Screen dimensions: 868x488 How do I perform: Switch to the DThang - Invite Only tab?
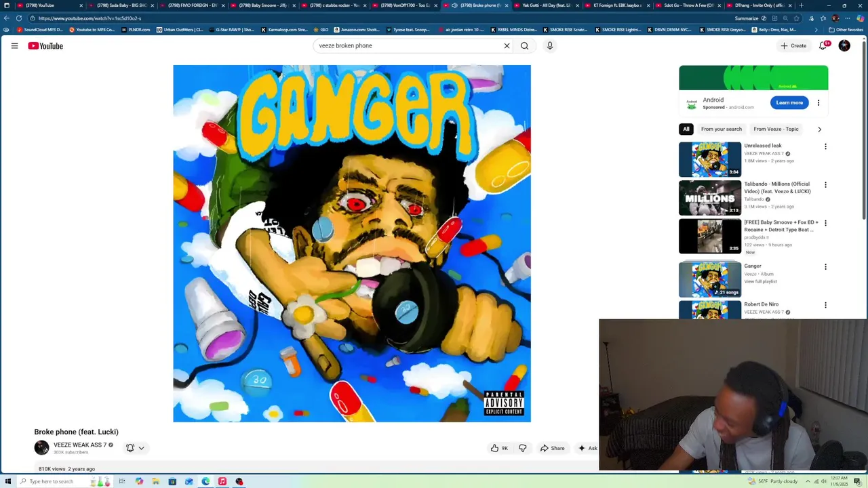click(758, 5)
